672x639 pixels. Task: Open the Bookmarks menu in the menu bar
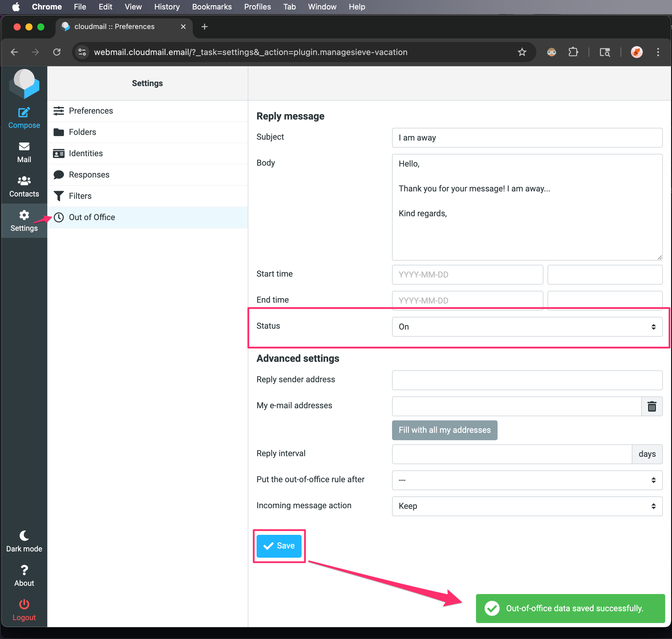pyautogui.click(x=212, y=7)
